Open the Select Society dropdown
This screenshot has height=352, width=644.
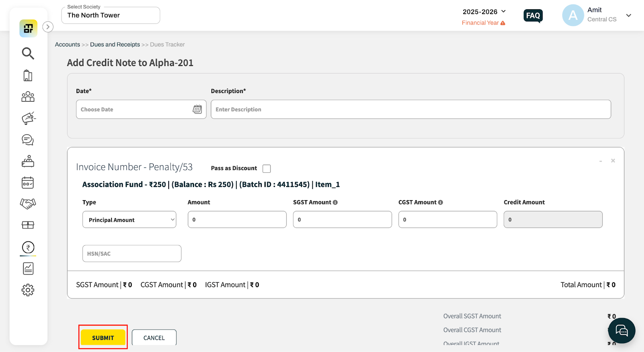[111, 15]
